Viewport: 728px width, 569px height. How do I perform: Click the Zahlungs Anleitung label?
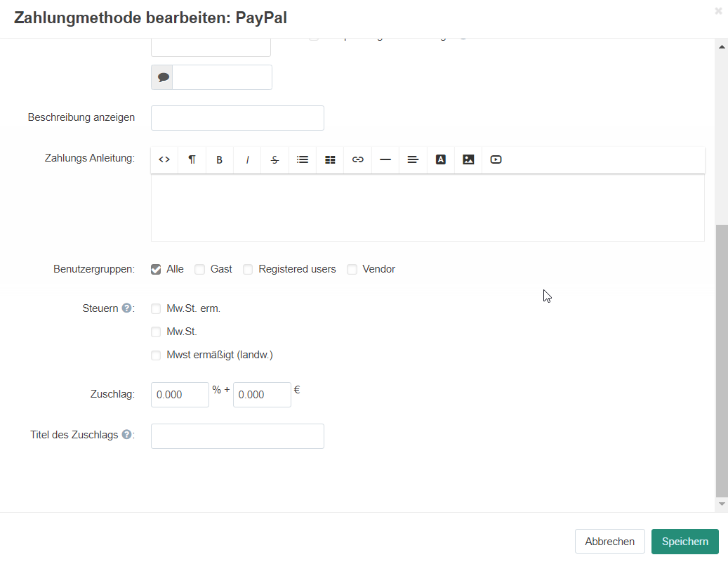(x=90, y=158)
